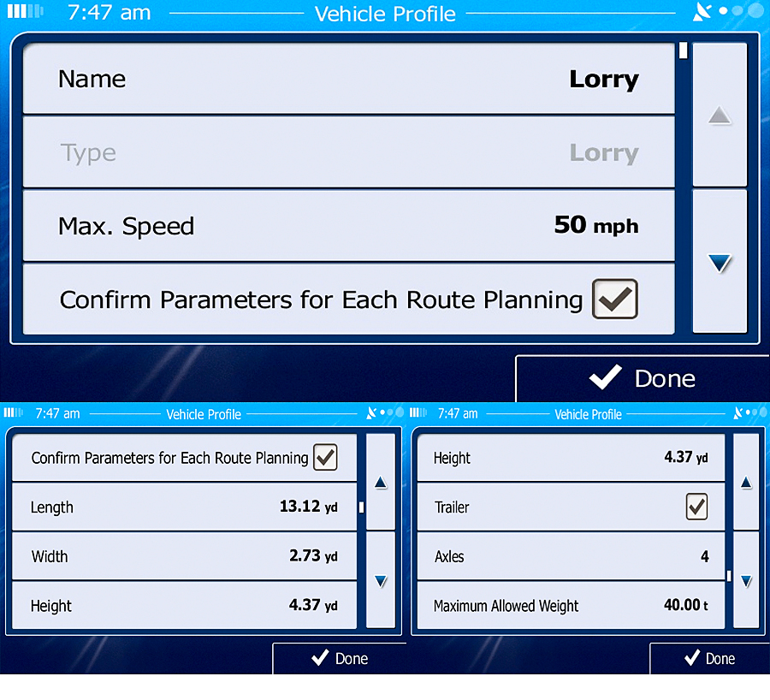770x700 pixels.
Task: Edit the Max. Speed 50 mph row
Action: (x=348, y=226)
